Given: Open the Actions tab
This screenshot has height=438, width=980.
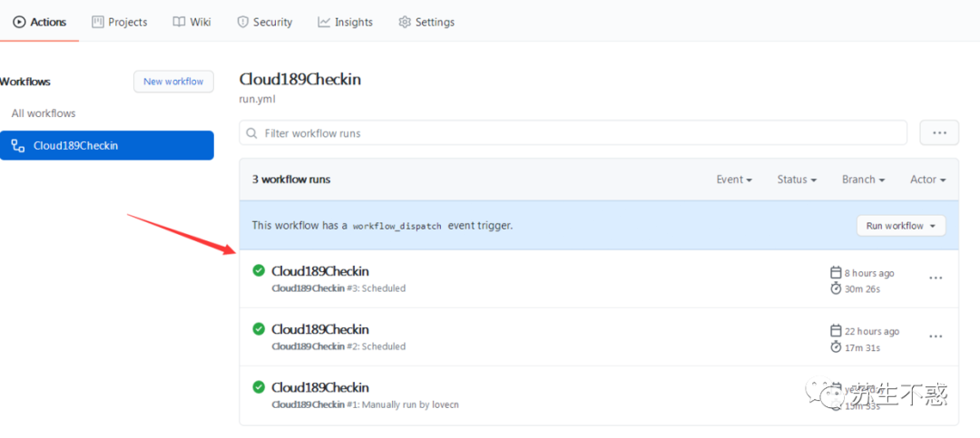Looking at the screenshot, I should pyautogui.click(x=39, y=22).
